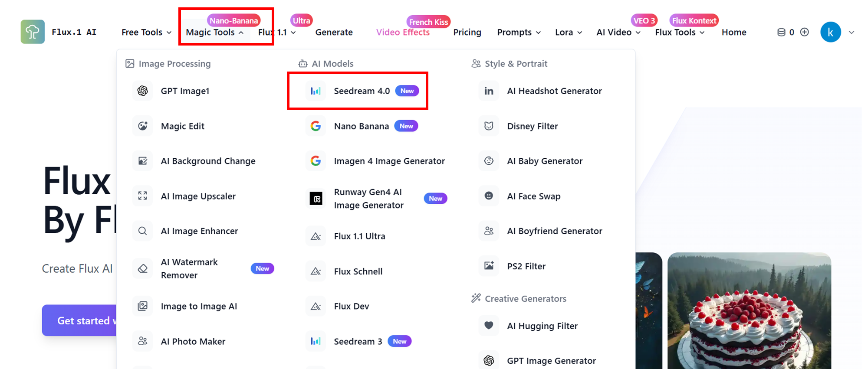Open the Runway Gen4 logo icon

(x=316, y=199)
